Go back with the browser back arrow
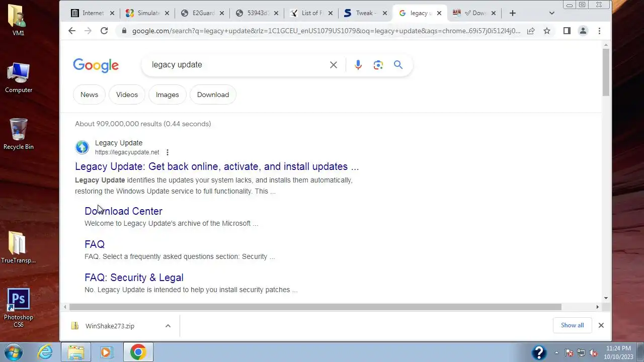This screenshot has height=362, width=644. pyautogui.click(x=72, y=31)
